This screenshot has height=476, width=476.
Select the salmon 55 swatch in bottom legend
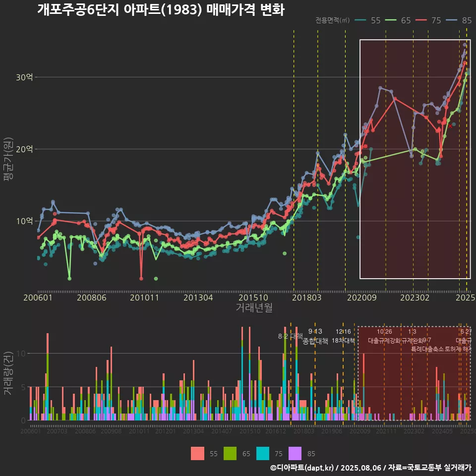[x=197, y=454]
